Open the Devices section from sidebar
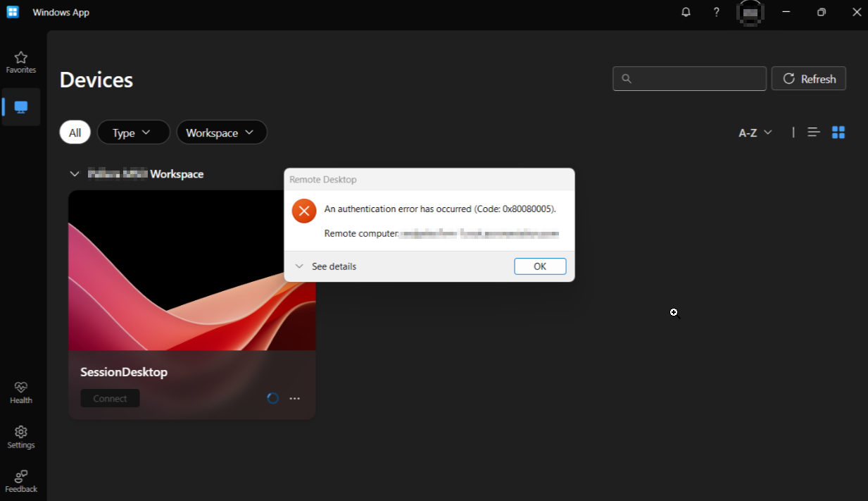 click(x=20, y=106)
